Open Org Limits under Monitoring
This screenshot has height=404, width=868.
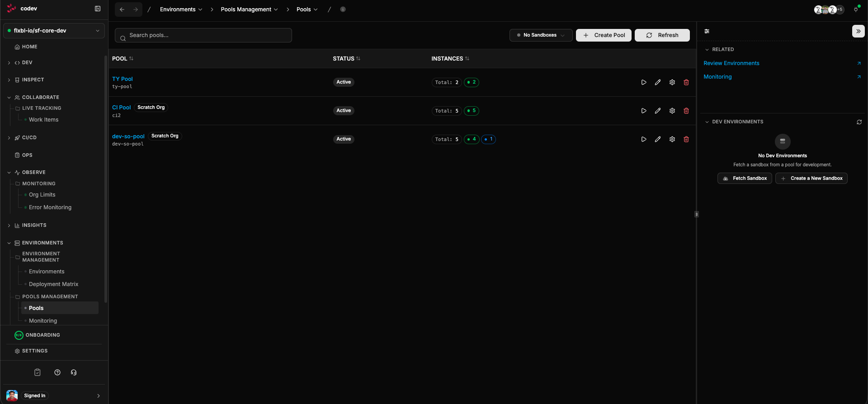point(42,195)
